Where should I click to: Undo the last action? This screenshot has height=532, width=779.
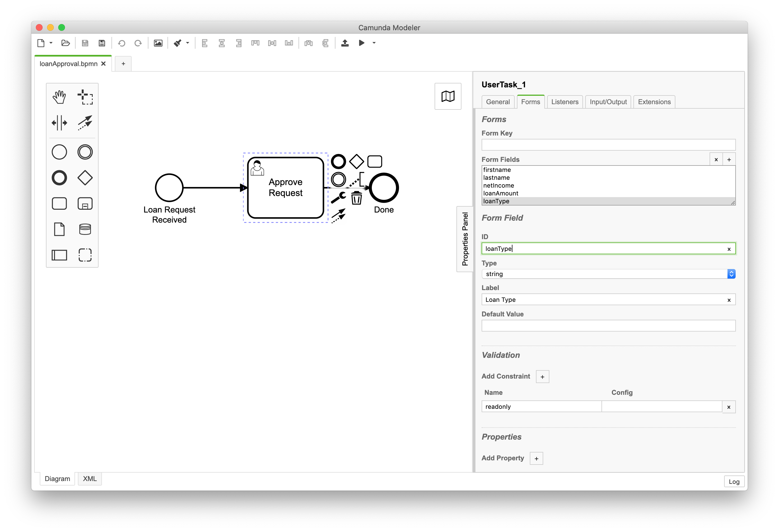pyautogui.click(x=122, y=43)
